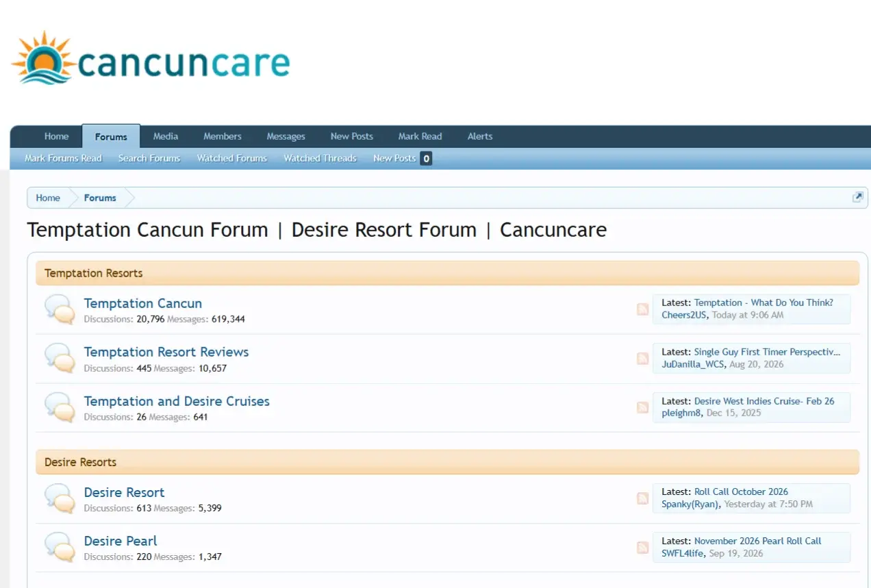Click the date 'Aug 20, 2026'
Screen dimensions: 871x588
(x=757, y=364)
